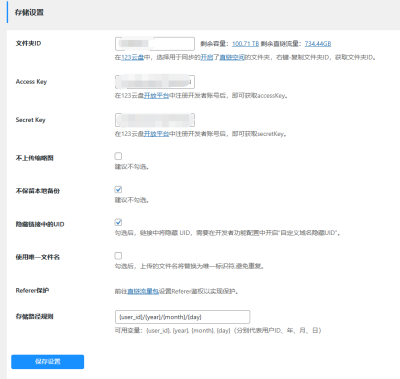Image resolution: width=400 pixels, height=379 pixels.
Task: Open the 开放平台 link under Secret Key
Action: 156,134
